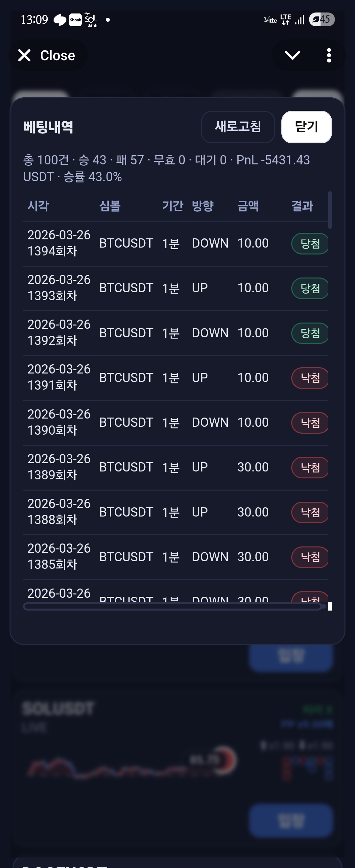Viewport: 355px width, 868px height.
Task: Tap the X Close icon
Action: tap(24, 55)
